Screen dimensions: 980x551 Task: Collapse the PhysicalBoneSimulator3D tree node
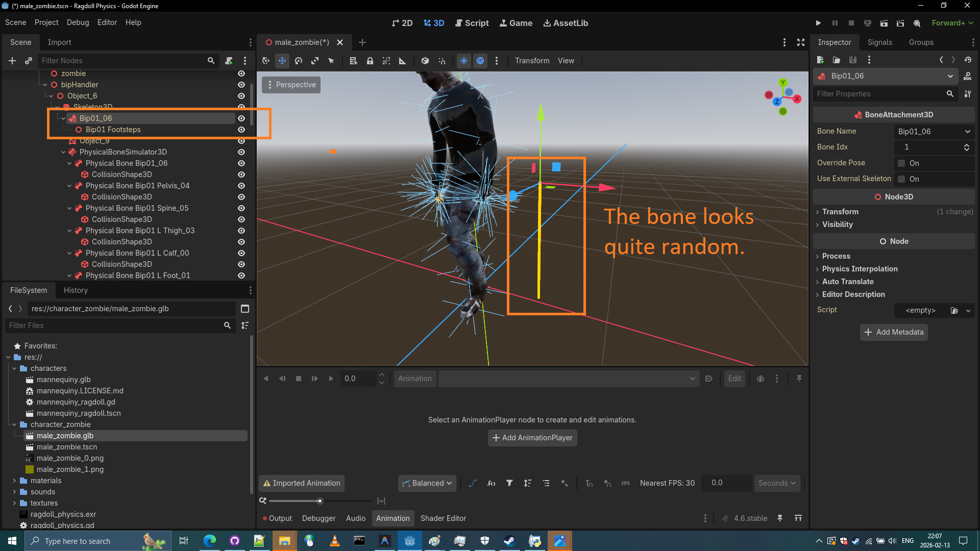[63, 152]
